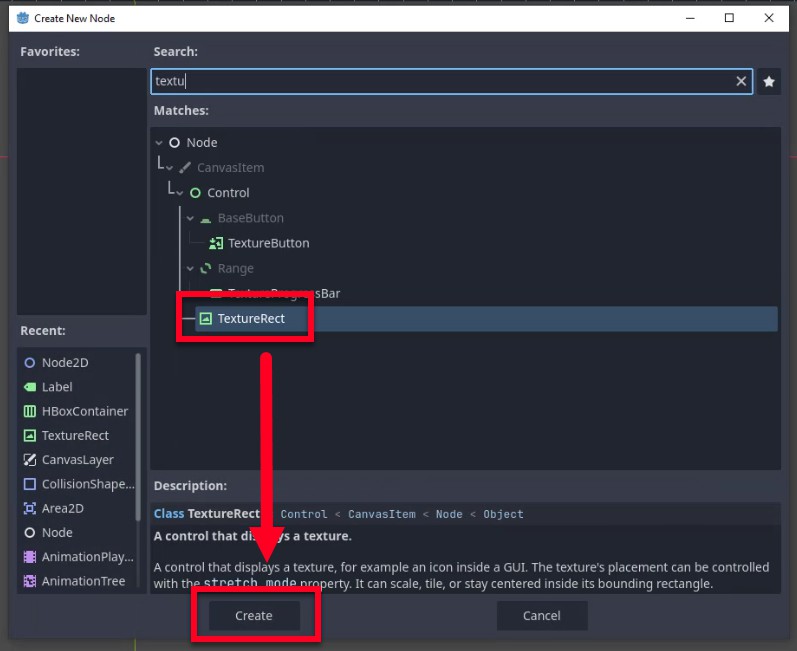Click the TextureRect icon in Recent

(x=30, y=436)
